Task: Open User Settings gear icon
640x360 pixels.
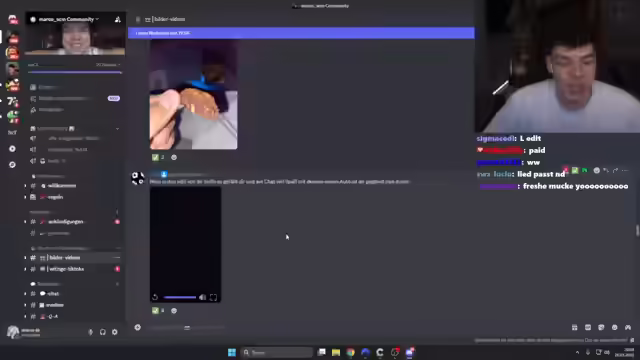Action: pos(115,332)
